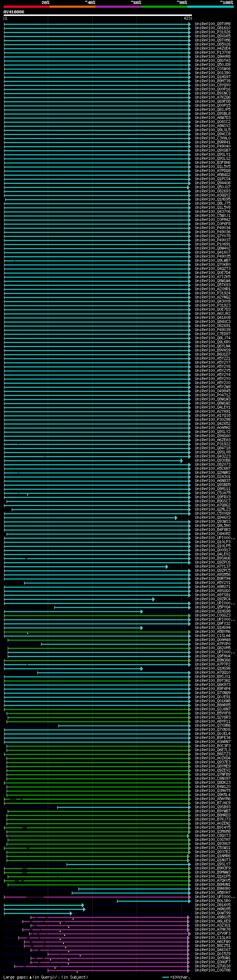Select hit UniRef100_B3F8H6
This screenshot has height=980, width=237.
[213, 163]
